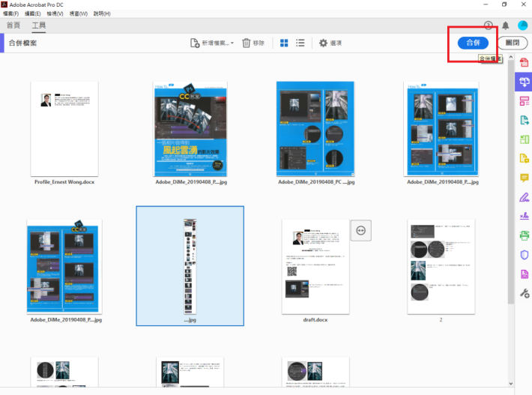This screenshot has height=395, width=532.
Task: Click the scrollbar up arrow
Action: coord(510,57)
